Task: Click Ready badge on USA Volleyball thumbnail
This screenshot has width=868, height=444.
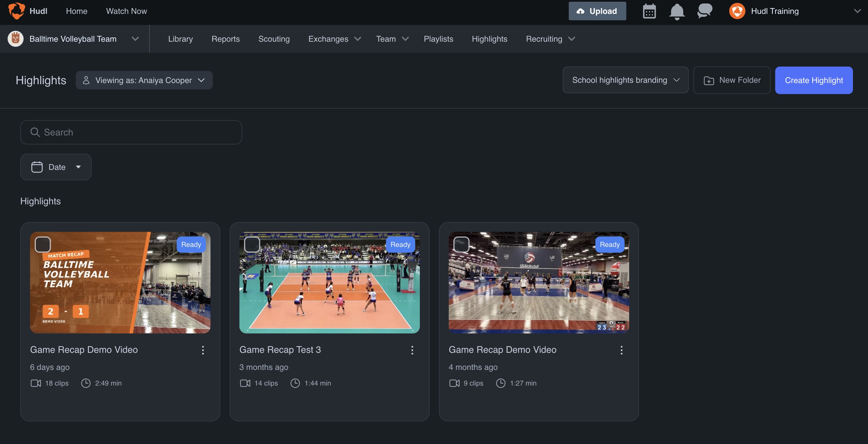Action: coord(610,245)
